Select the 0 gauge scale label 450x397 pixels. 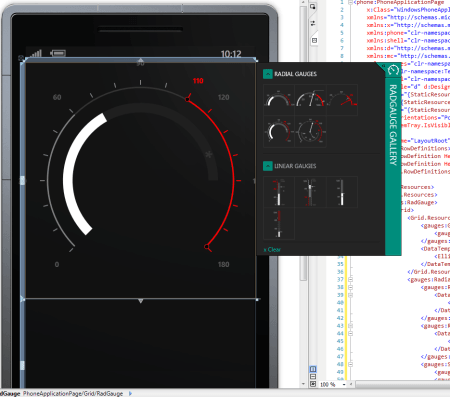click(x=57, y=264)
